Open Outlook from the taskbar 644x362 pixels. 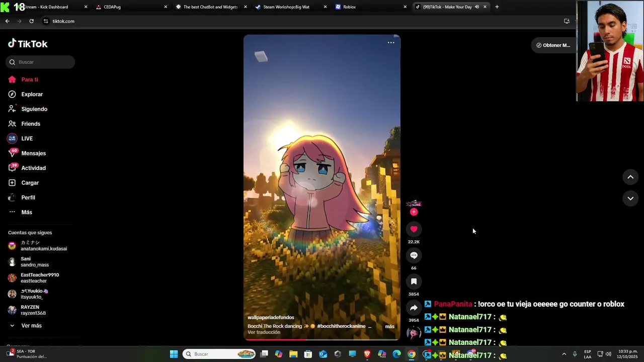pos(323,354)
